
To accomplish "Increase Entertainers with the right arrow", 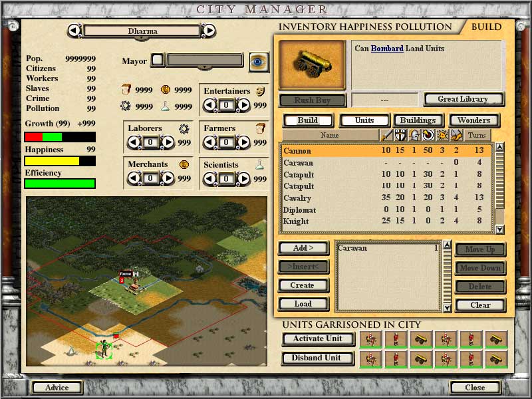I will pos(243,105).
